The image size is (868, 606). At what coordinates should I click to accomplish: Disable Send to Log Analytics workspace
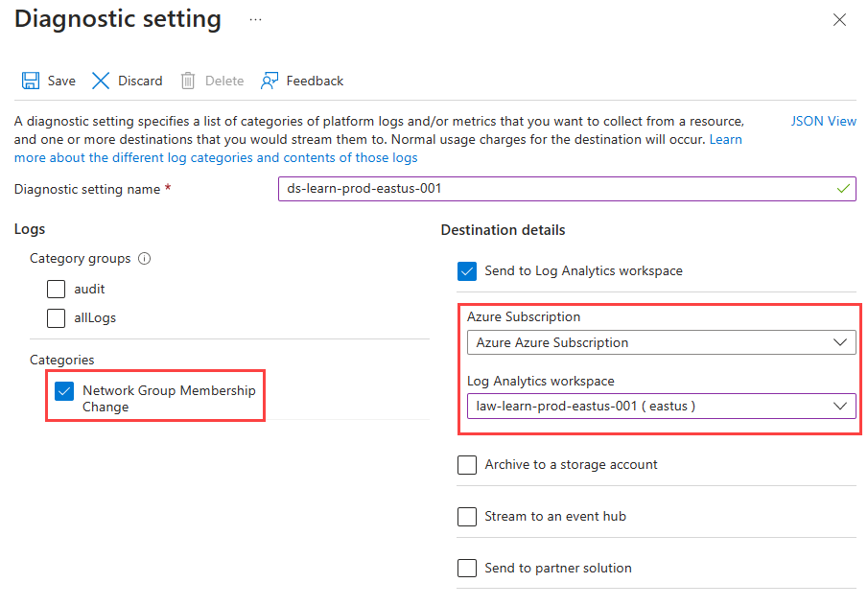click(467, 270)
